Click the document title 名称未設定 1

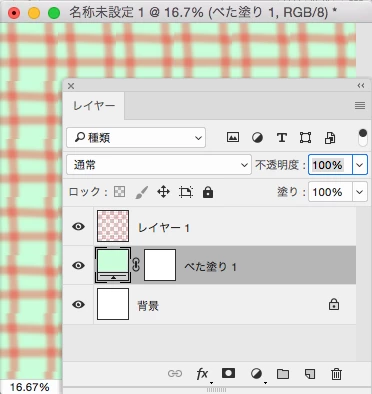pos(107,12)
